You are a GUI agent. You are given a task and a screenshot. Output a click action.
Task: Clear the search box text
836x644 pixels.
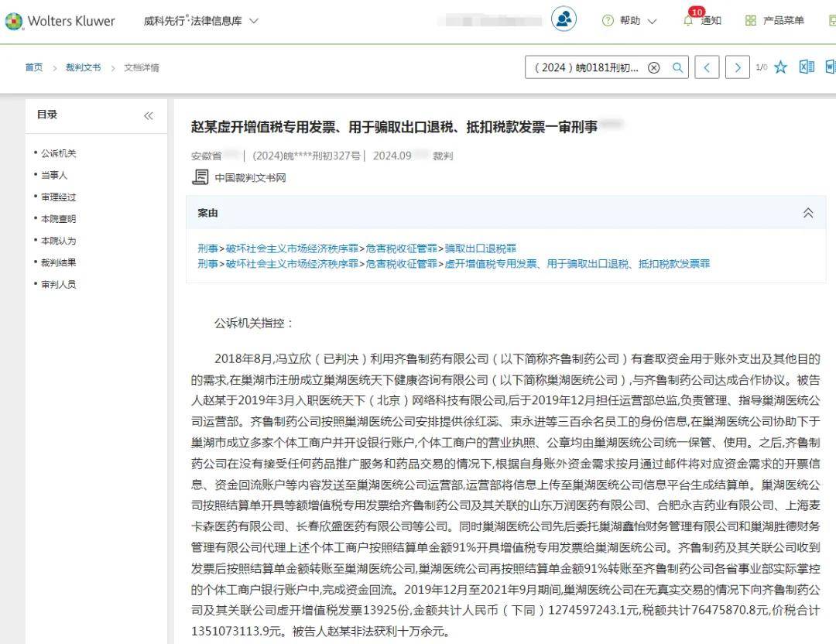click(654, 67)
